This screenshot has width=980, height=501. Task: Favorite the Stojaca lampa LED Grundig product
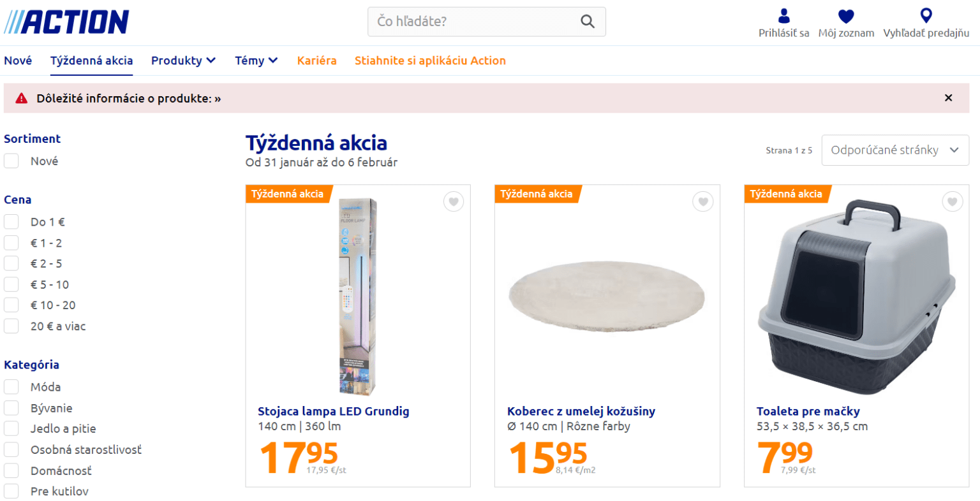(453, 201)
